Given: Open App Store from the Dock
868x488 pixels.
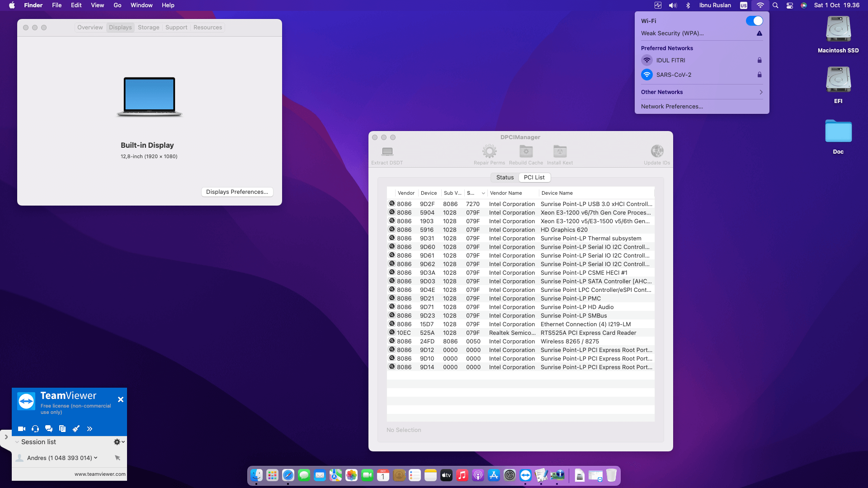Looking at the screenshot, I should [x=494, y=475].
